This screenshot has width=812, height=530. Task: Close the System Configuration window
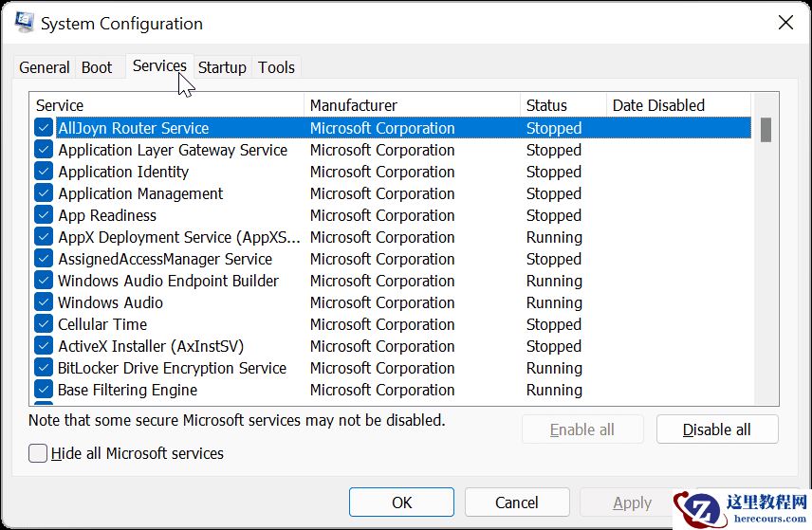(x=785, y=22)
